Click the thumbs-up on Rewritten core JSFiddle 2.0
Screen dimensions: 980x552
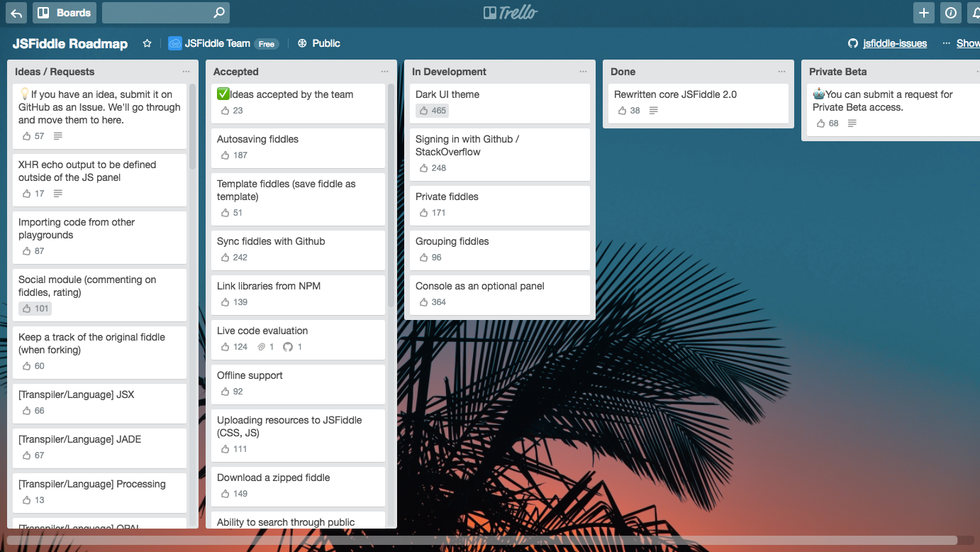click(x=623, y=111)
